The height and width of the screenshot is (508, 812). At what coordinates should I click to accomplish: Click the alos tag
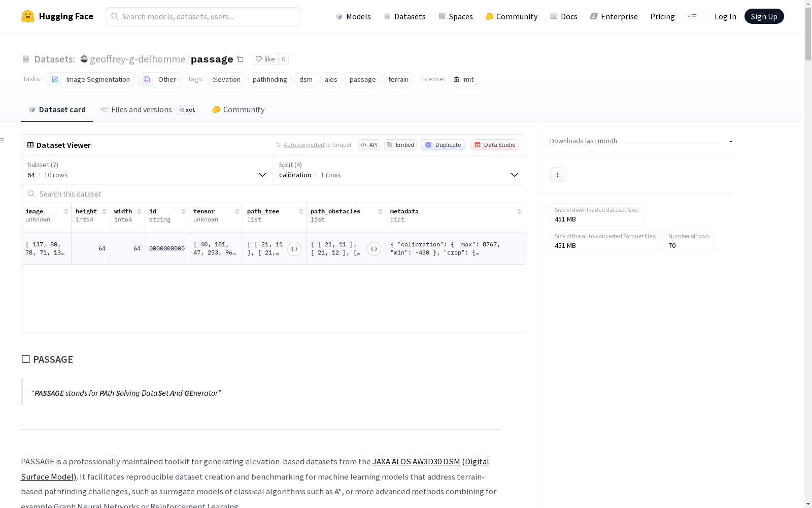tap(331, 79)
